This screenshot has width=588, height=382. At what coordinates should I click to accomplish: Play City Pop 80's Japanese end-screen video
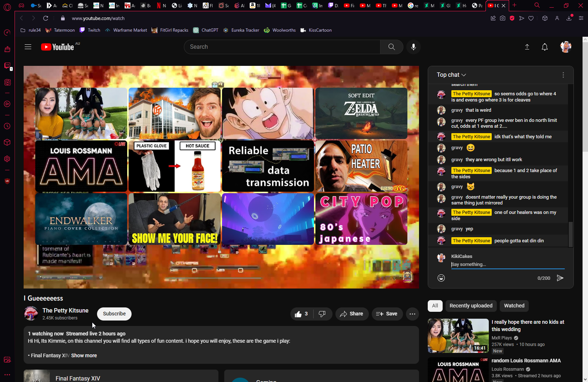click(361, 219)
